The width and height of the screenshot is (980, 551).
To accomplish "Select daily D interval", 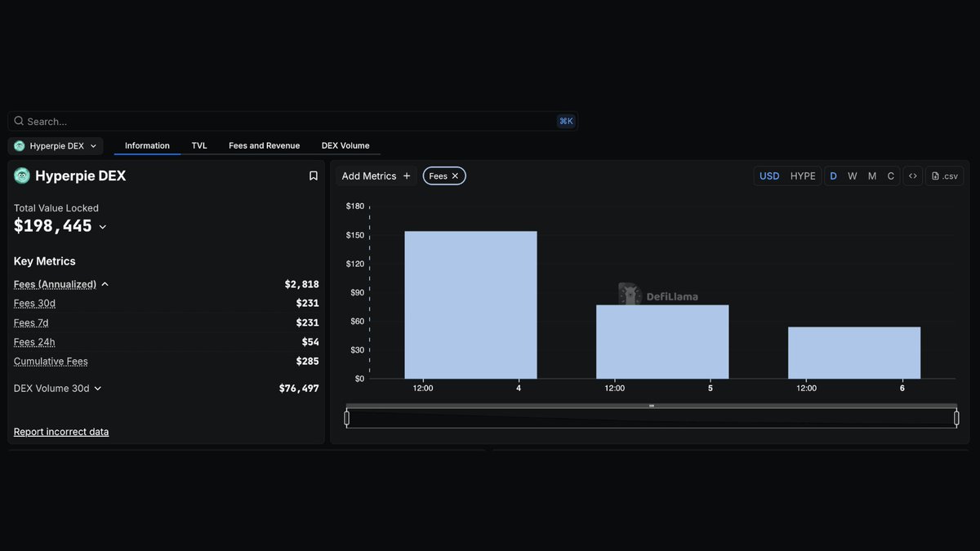I will point(834,176).
